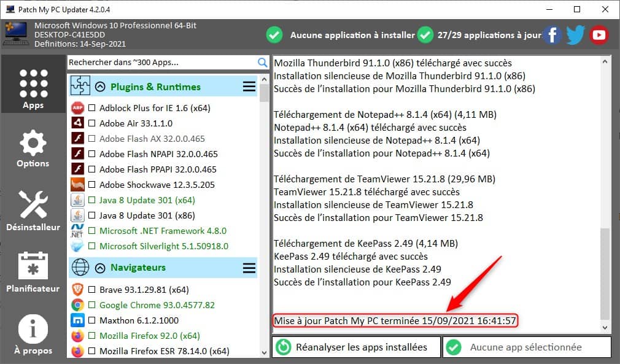Tick the Mozilla Firefox ESR 78.14.0 checkbox
The width and height of the screenshot is (620, 364).
click(91, 351)
